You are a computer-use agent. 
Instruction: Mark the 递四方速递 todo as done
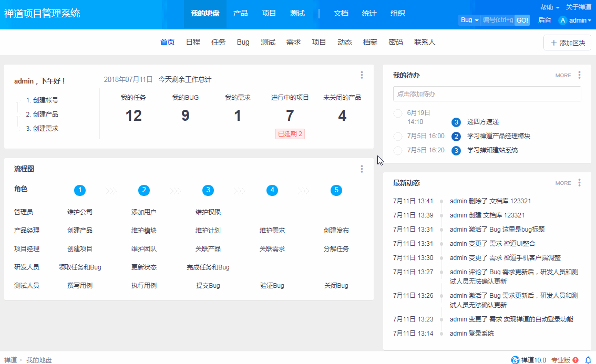point(398,113)
